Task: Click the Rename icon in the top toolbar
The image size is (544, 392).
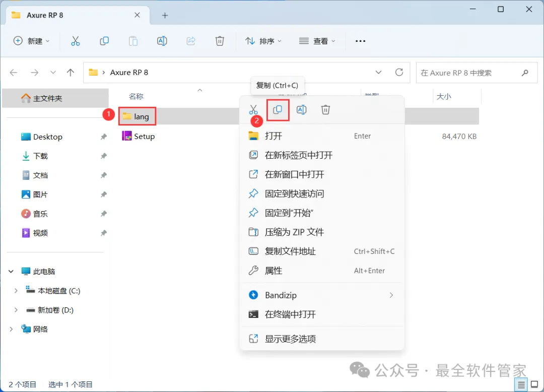Action: click(162, 41)
